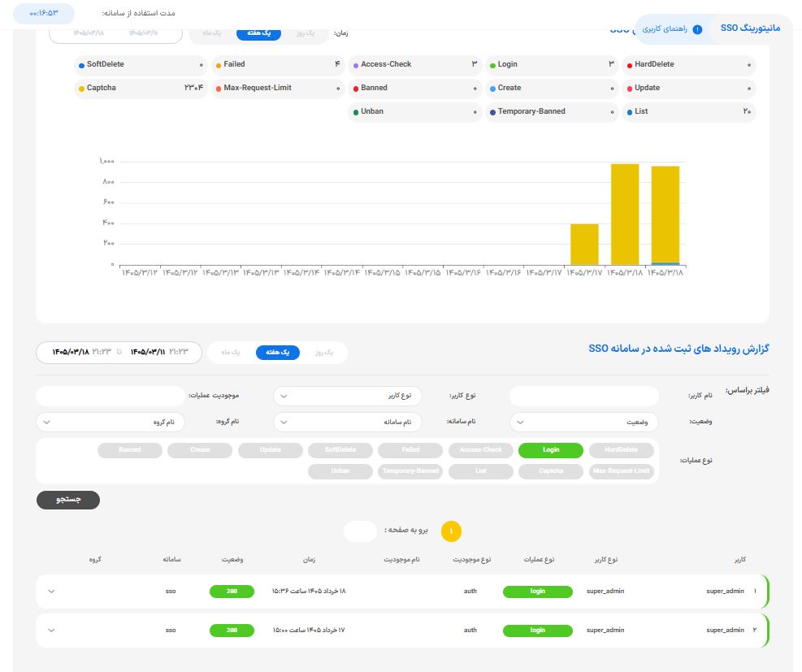Toggle the Failed legend series
Image resolution: width=802 pixels, height=672 pixels.
278,64
